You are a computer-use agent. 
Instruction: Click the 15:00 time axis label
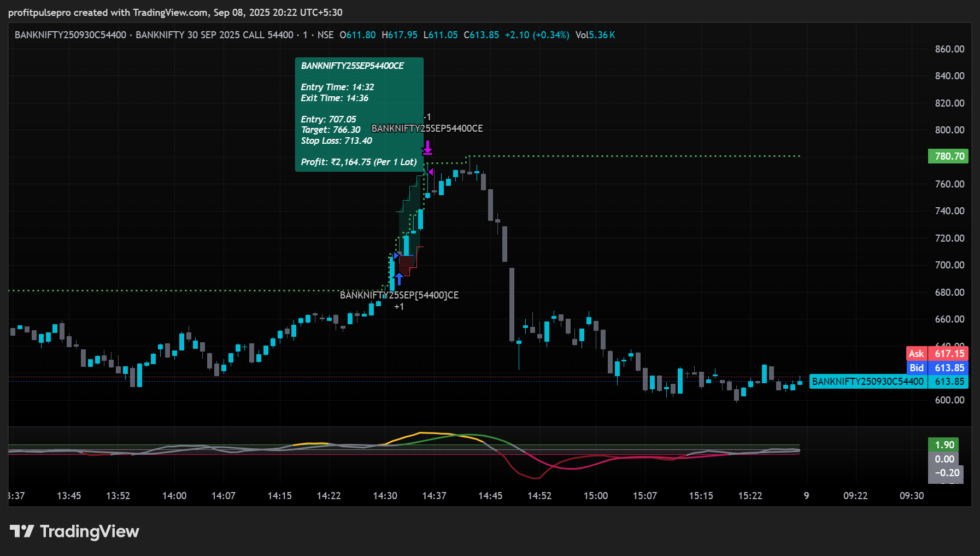[595, 496]
